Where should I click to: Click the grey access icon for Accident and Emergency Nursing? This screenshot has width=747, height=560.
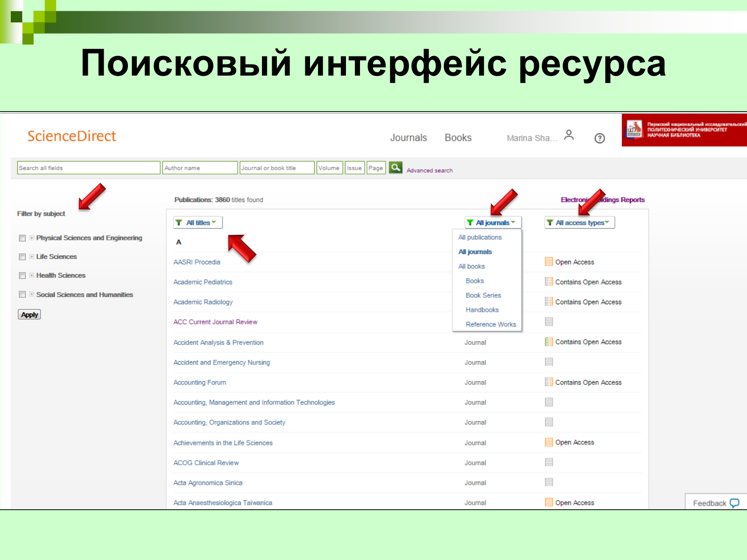pyautogui.click(x=549, y=362)
